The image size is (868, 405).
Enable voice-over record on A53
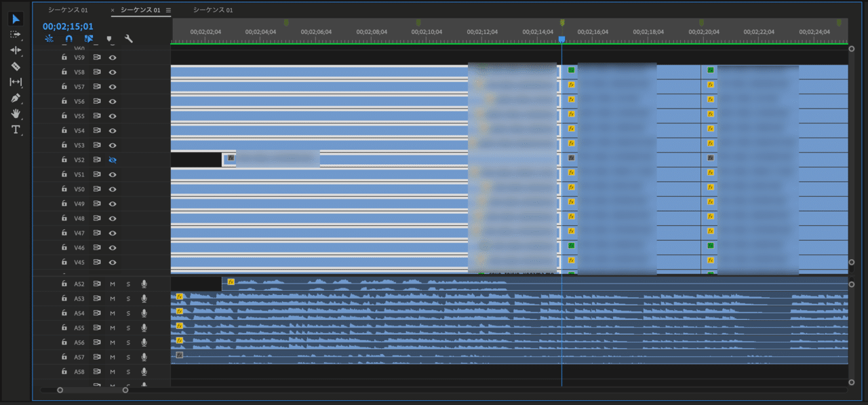[x=144, y=298]
